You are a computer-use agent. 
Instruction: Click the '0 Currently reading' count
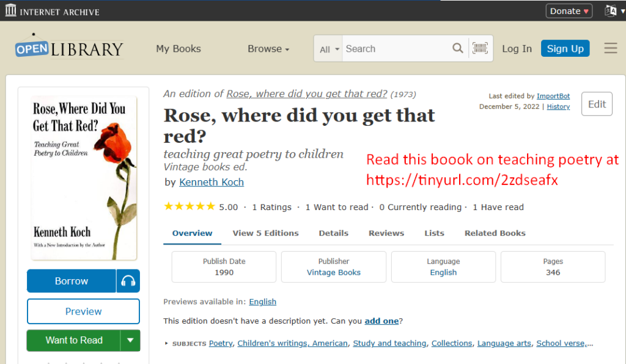coord(421,207)
